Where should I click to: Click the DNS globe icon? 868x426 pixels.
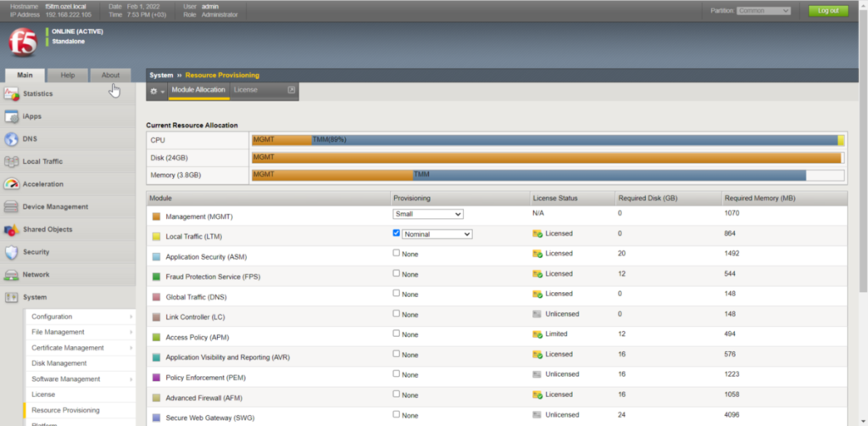click(12, 139)
